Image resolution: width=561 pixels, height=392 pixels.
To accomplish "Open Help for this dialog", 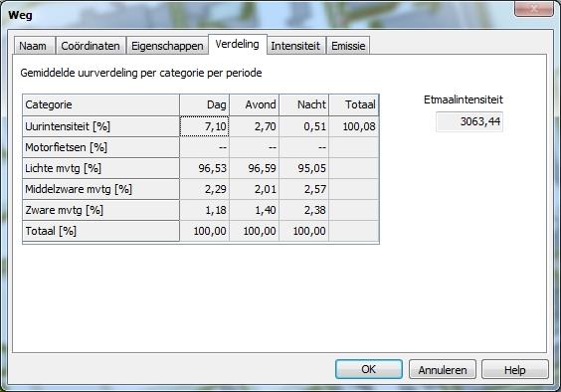I will [515, 369].
